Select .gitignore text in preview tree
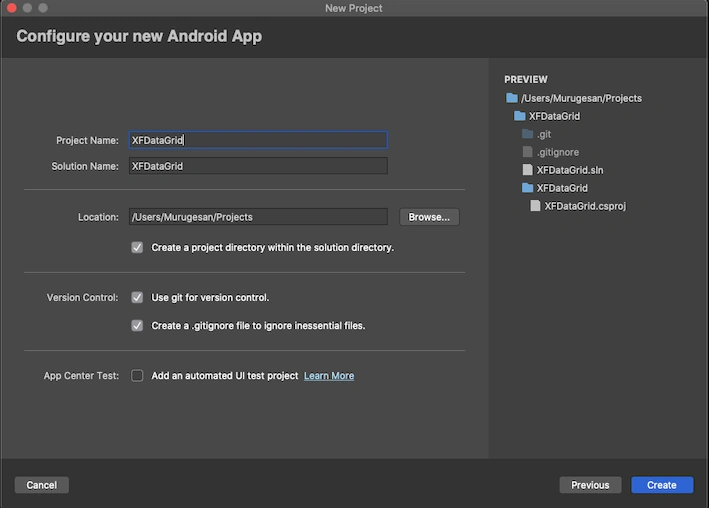The width and height of the screenshot is (709, 508). tap(558, 152)
